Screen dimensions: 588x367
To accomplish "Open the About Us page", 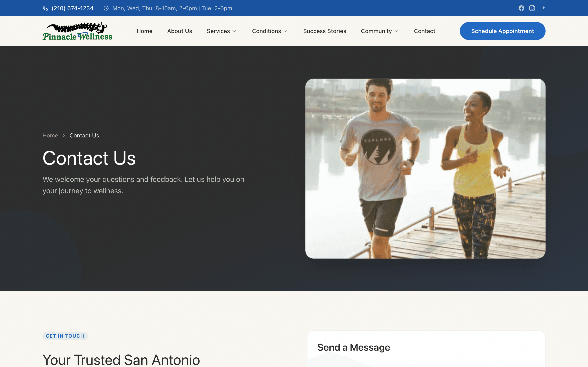I will point(179,31).
